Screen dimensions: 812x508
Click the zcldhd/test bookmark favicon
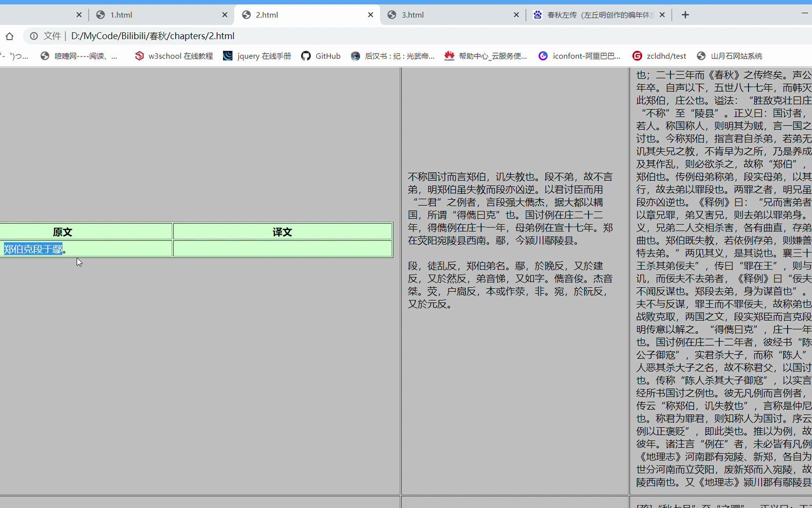click(637, 56)
